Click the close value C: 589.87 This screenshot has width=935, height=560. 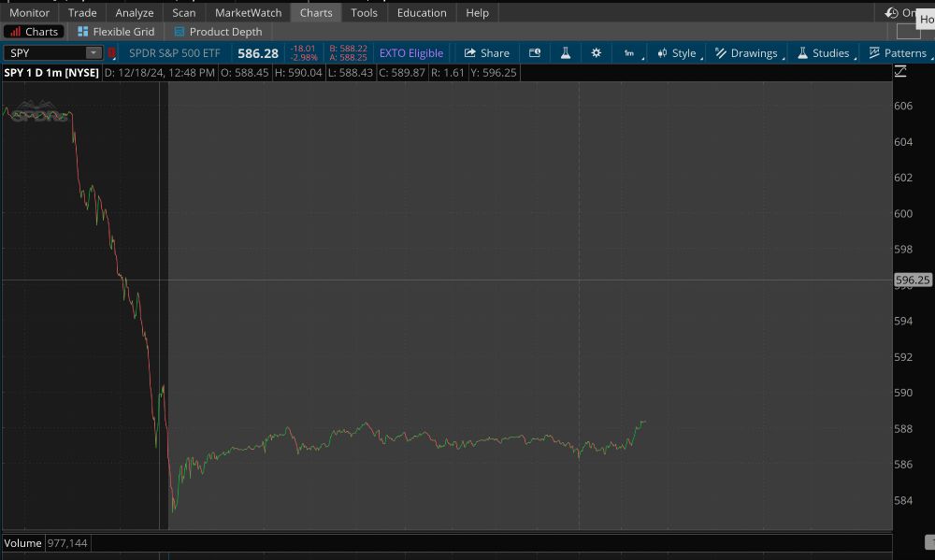click(x=402, y=73)
